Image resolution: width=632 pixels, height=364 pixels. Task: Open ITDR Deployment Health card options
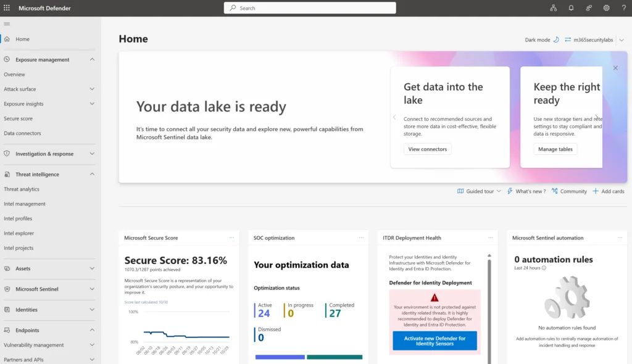491,238
